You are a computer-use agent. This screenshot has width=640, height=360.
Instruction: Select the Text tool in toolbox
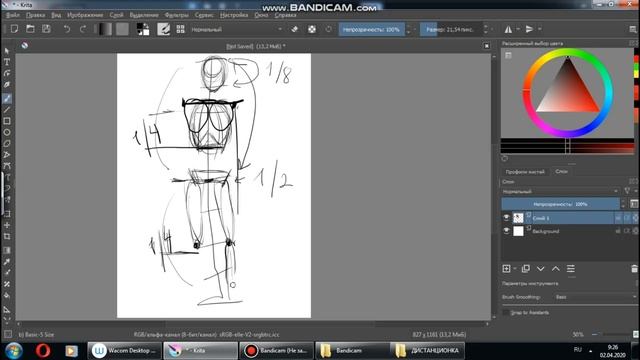click(x=7, y=62)
